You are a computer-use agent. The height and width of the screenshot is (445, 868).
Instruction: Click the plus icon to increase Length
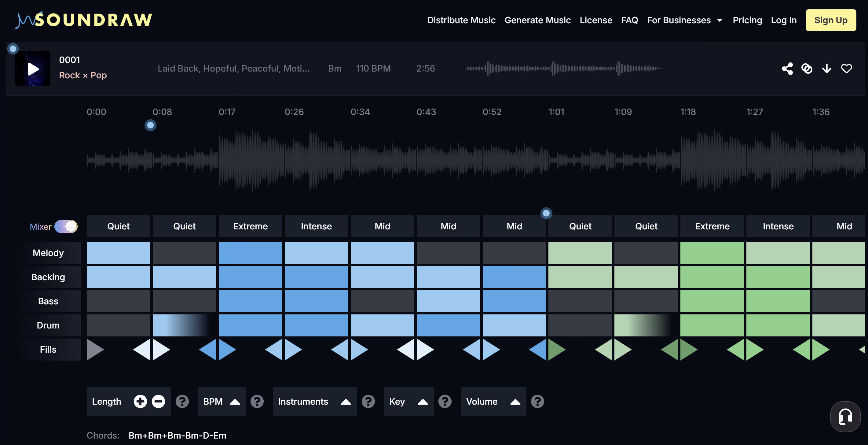[x=140, y=401]
